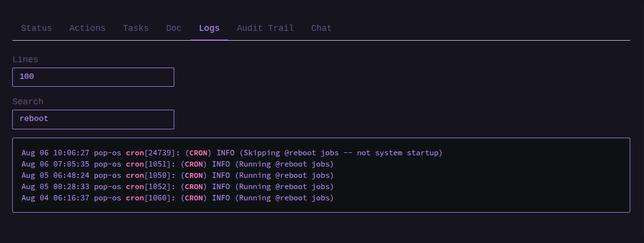Click the cron[1060] process tag
This screenshot has width=644, height=243.
point(147,198)
